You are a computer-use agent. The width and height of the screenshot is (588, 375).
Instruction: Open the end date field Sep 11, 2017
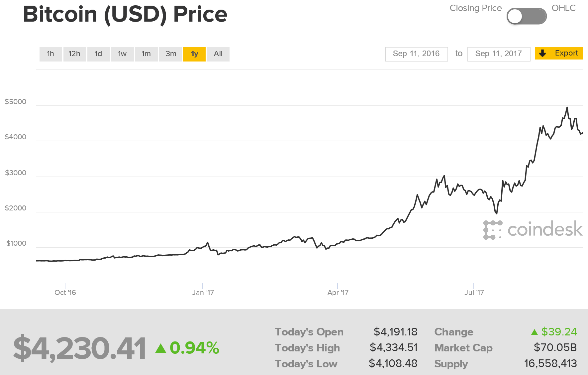498,54
